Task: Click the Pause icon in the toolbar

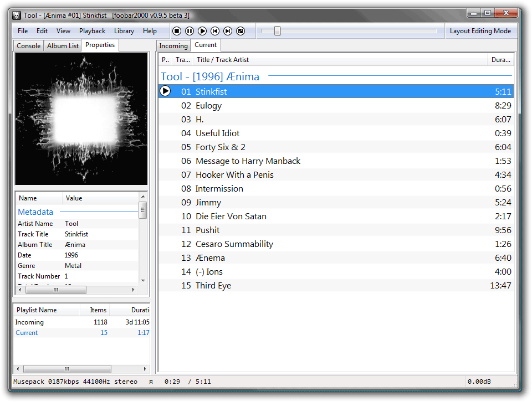Action: pyautogui.click(x=190, y=31)
